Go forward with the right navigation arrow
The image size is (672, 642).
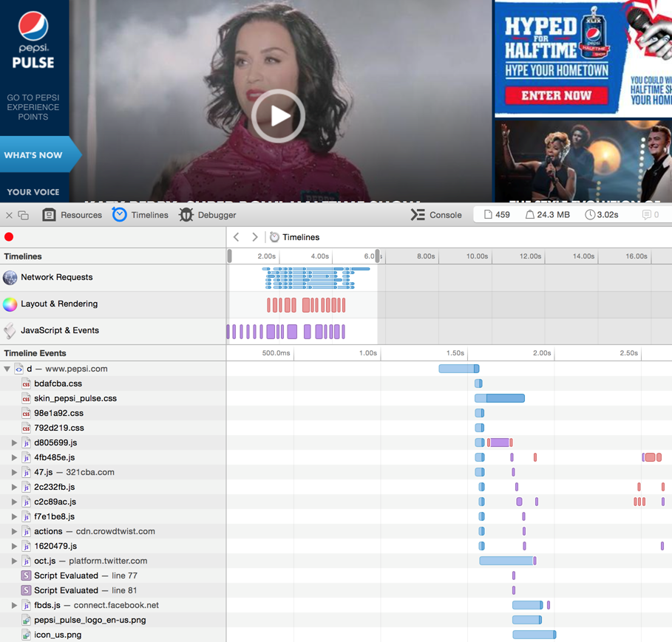255,237
